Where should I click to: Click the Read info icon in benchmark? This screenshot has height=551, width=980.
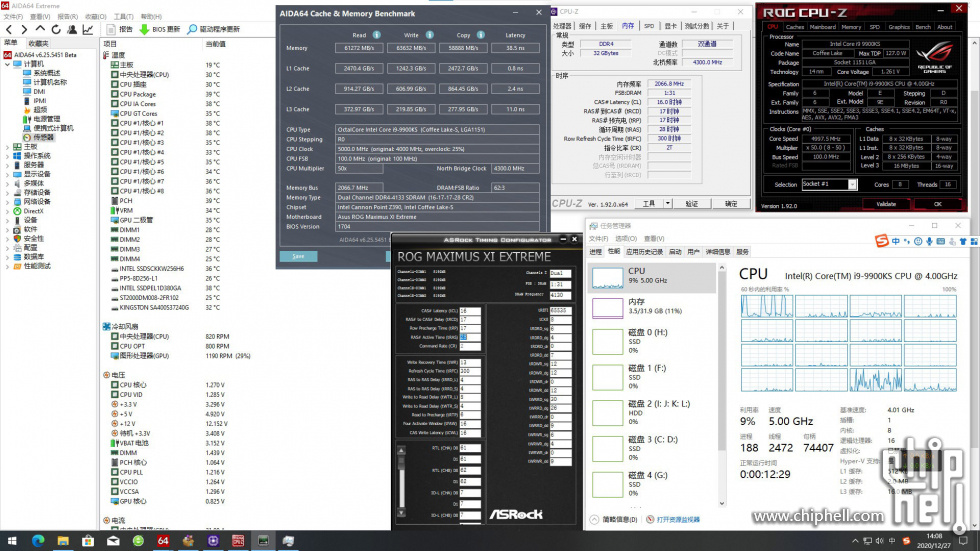pyautogui.click(x=377, y=35)
